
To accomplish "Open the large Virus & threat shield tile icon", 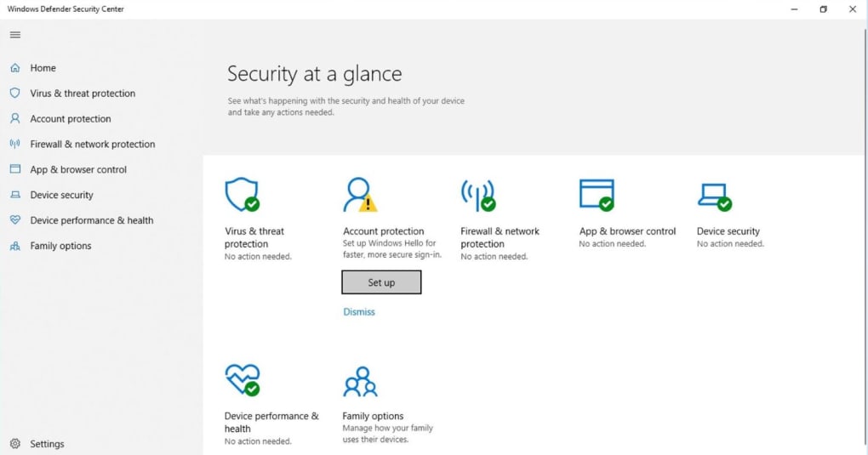I will (242, 194).
